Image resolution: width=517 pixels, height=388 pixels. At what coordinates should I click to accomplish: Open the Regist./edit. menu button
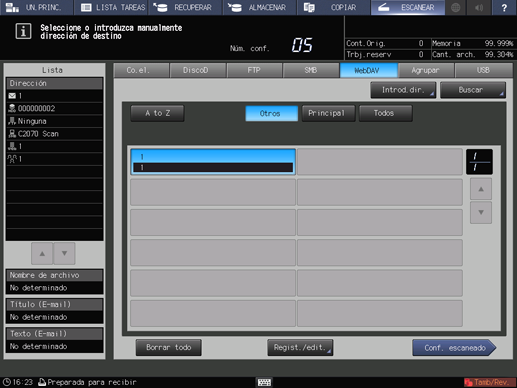[x=300, y=348]
